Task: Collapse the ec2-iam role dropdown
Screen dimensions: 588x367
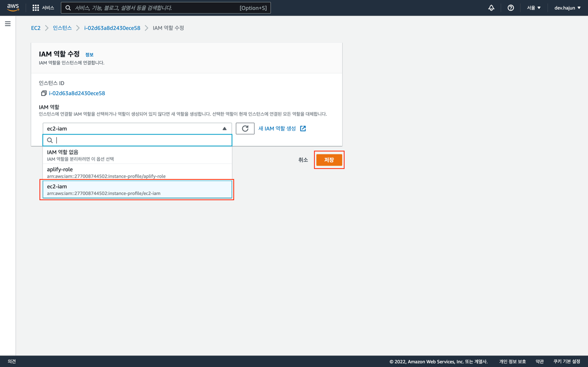Action: coord(137,128)
